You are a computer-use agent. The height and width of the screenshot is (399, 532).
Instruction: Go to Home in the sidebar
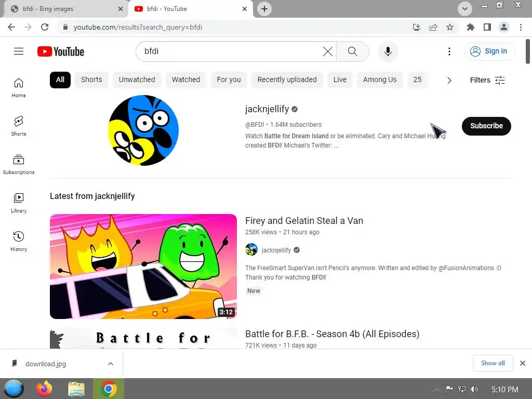tap(19, 88)
